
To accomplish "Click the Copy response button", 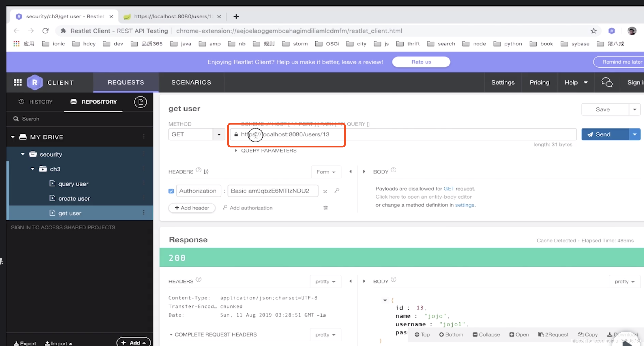I will (x=588, y=334).
